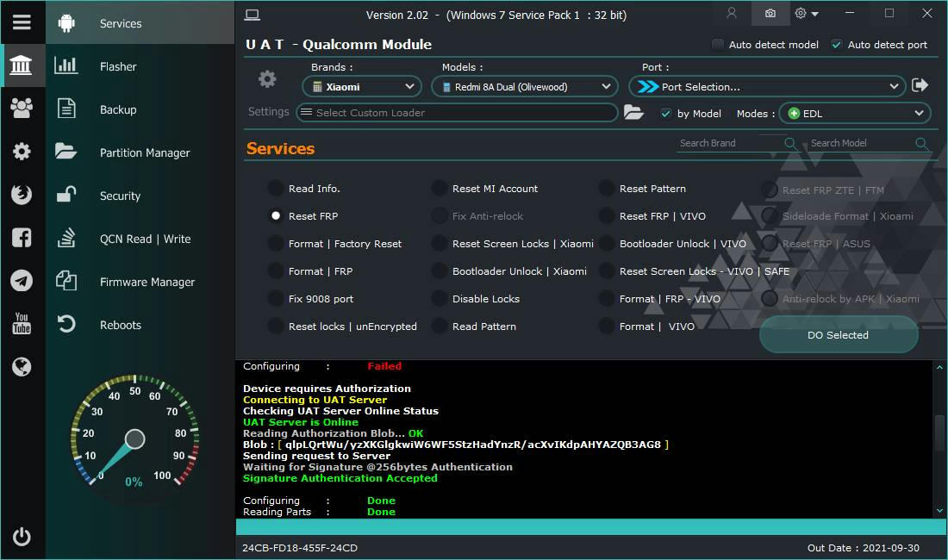Click the Android robot Services icon
948x560 pixels.
coord(66,23)
